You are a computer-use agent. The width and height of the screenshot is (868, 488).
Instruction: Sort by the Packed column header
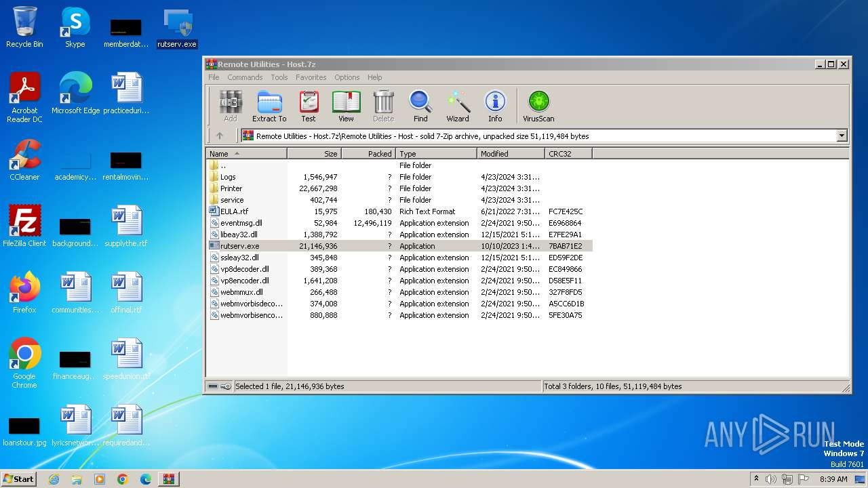[x=369, y=154]
